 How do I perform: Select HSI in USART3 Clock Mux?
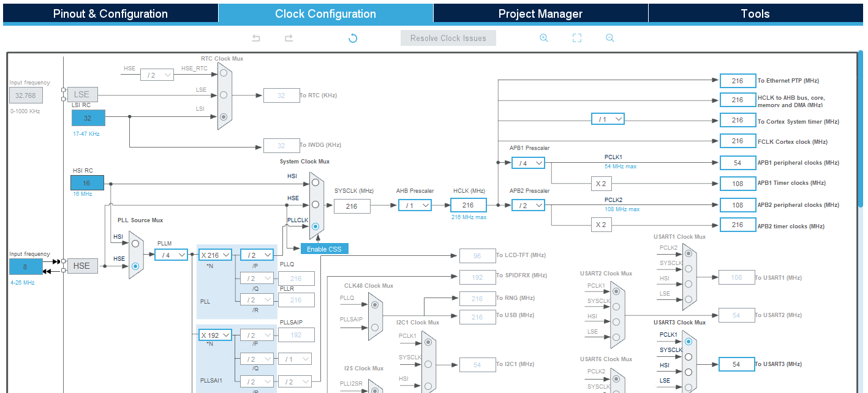(x=689, y=372)
